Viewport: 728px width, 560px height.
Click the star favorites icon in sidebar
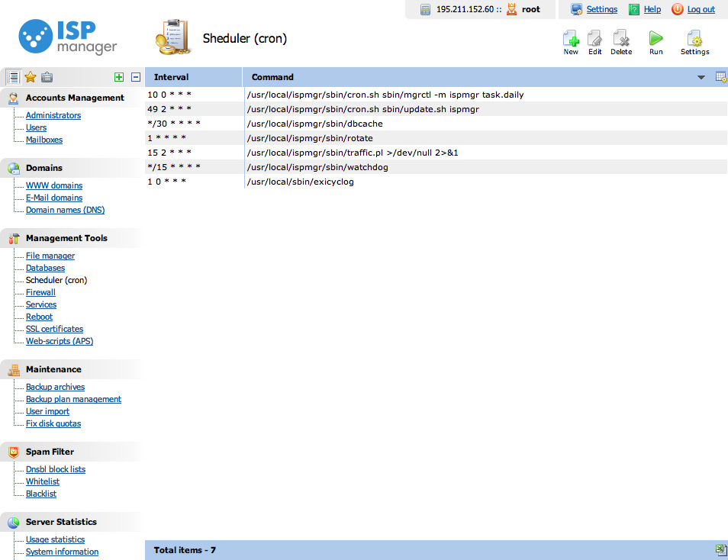[31, 77]
